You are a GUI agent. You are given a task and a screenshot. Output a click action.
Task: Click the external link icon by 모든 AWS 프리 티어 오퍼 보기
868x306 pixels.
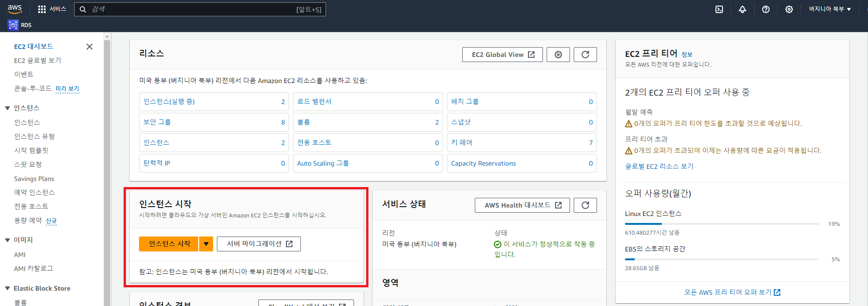pos(777,292)
